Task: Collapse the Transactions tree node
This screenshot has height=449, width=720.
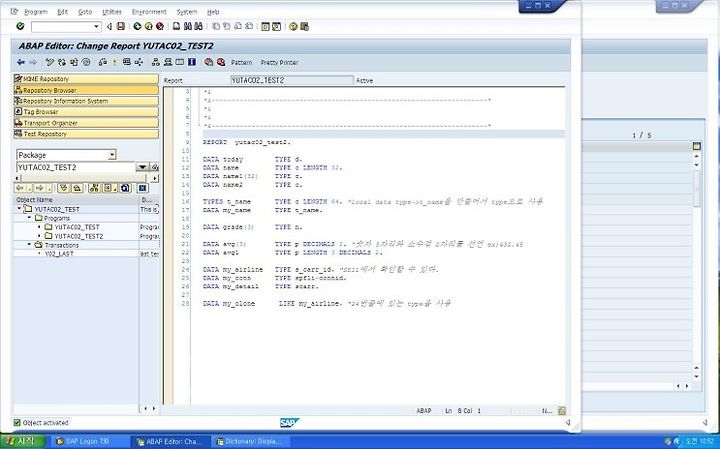Action: [x=30, y=244]
